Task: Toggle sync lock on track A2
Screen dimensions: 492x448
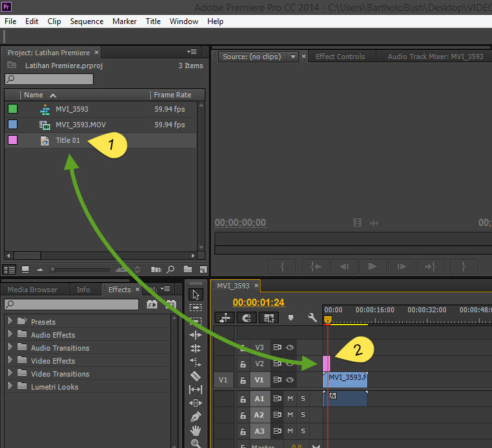Action: pyautogui.click(x=277, y=414)
